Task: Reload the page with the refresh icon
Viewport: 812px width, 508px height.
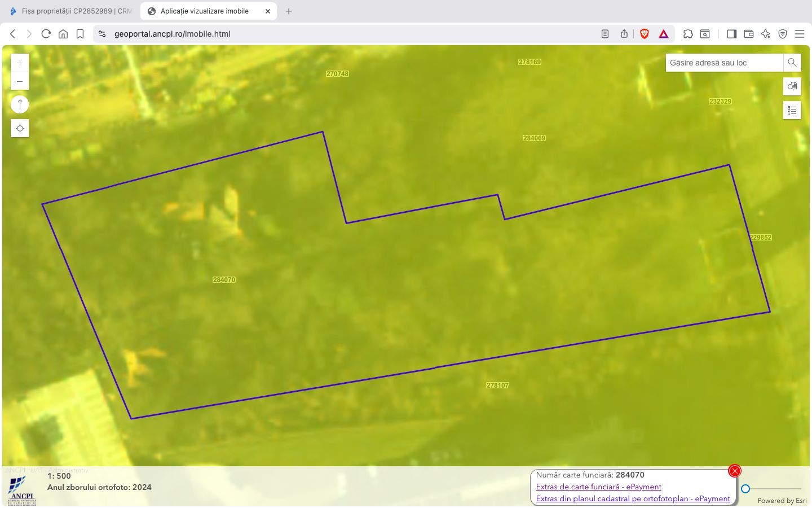Action: pos(46,34)
